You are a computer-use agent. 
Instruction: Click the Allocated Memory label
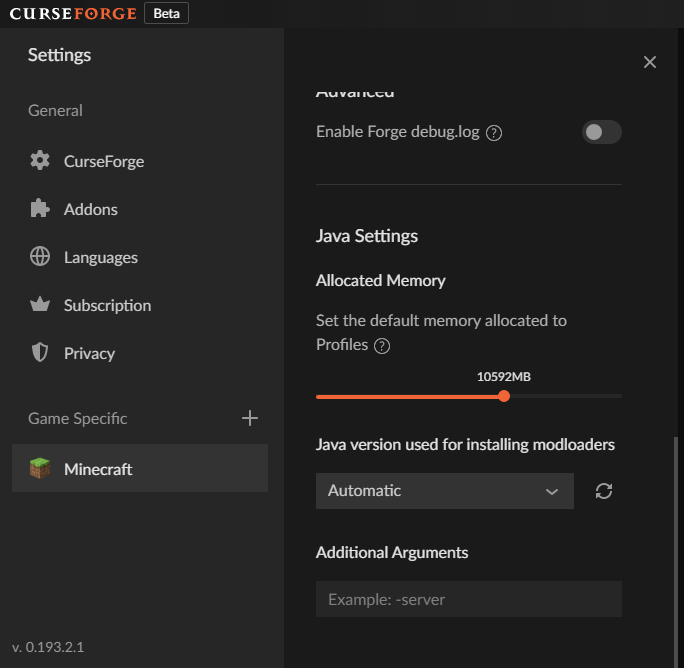[x=380, y=281]
